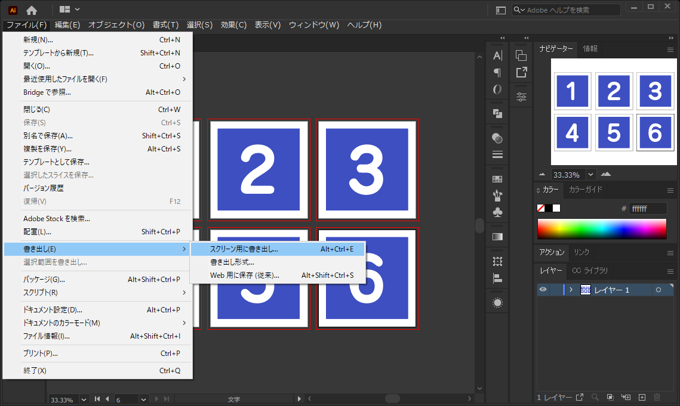Viewport: 680px width, 406px height.
Task: Expand スクリプト(R) submenu
Action: [x=184, y=292]
